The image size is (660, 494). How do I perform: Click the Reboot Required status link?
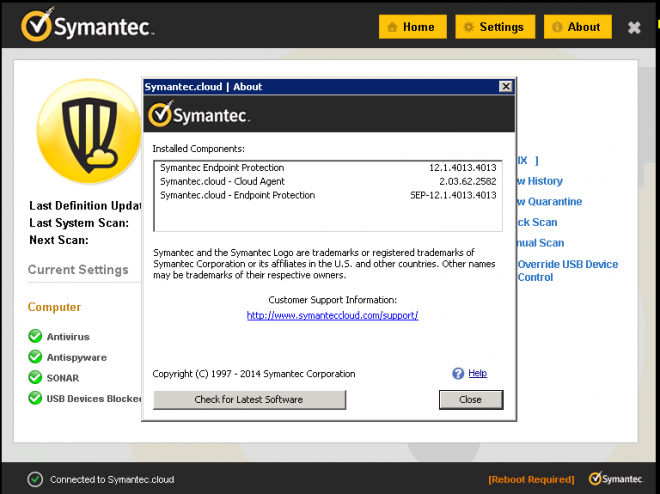click(x=531, y=480)
